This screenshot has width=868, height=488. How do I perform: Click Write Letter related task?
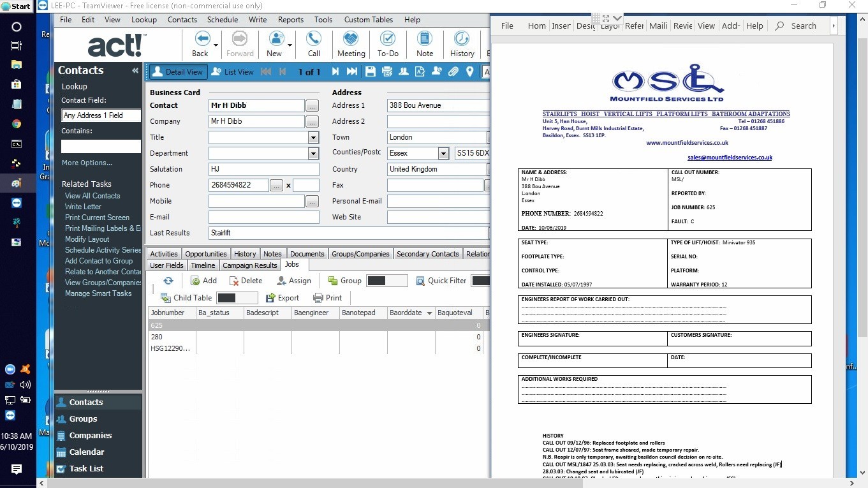coord(83,207)
